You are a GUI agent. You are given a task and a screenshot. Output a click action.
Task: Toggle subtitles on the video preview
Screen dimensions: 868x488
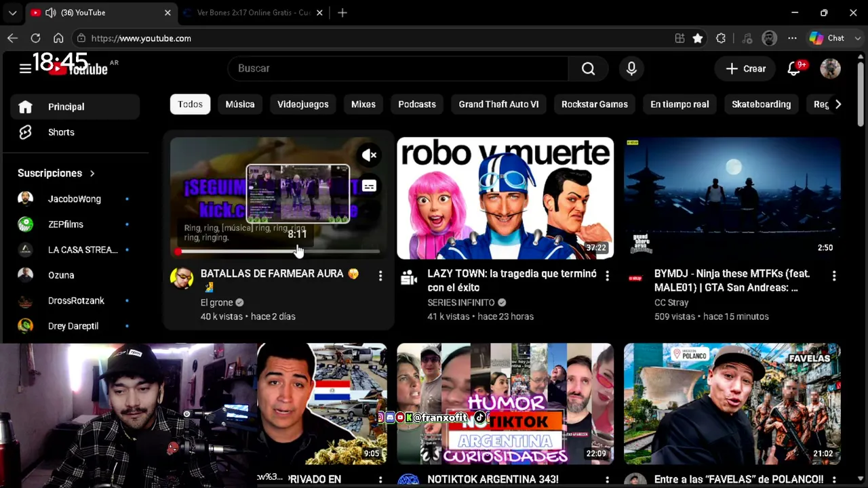[x=369, y=186]
